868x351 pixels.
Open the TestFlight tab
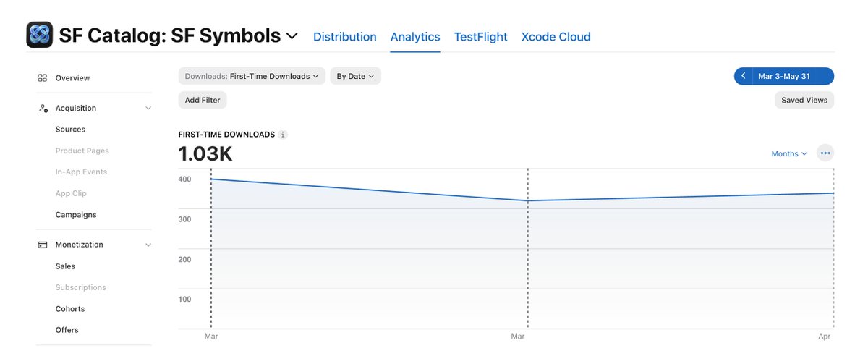(481, 37)
